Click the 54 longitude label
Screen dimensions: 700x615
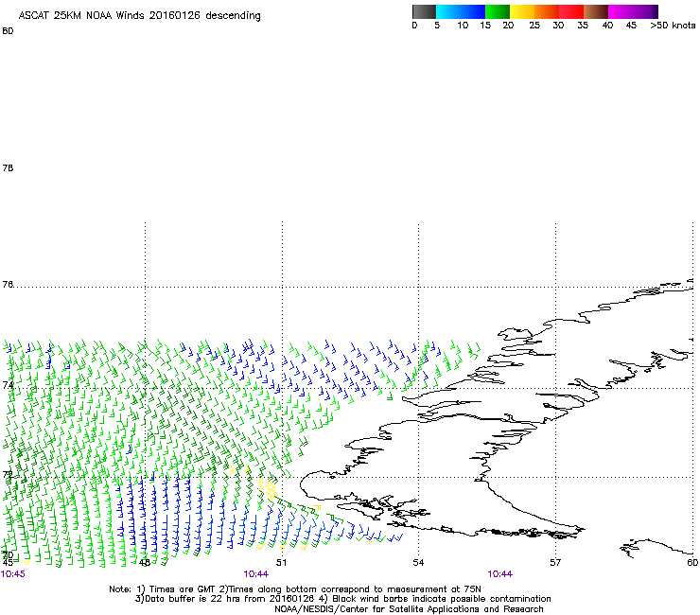[x=418, y=563]
